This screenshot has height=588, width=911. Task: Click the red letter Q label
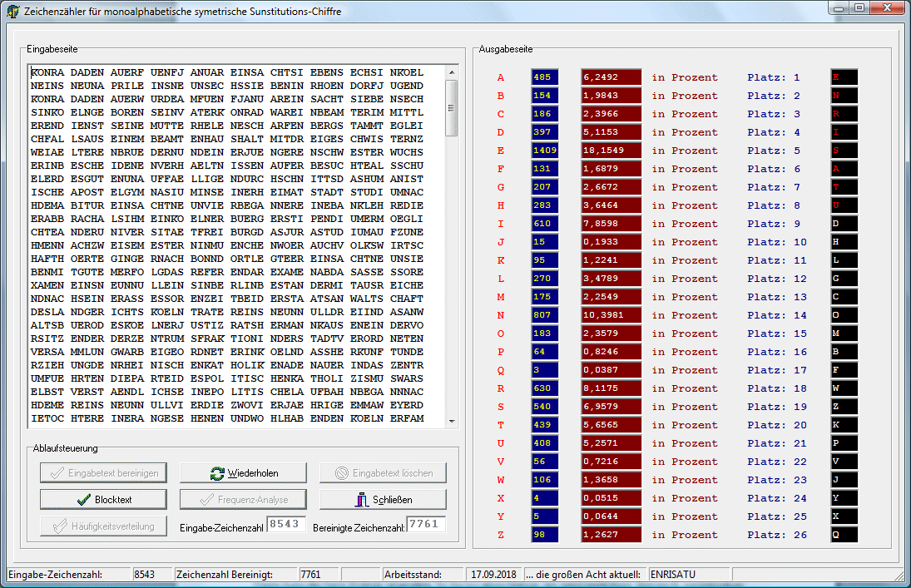501,370
